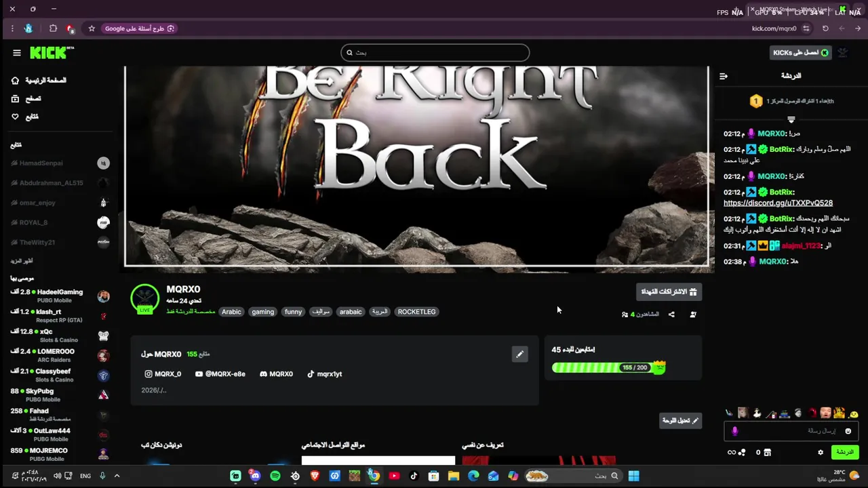Image resolution: width=868 pixels, height=488 pixels.
Task: Open OutLaw444 recommended channel
Action: click(x=60, y=434)
